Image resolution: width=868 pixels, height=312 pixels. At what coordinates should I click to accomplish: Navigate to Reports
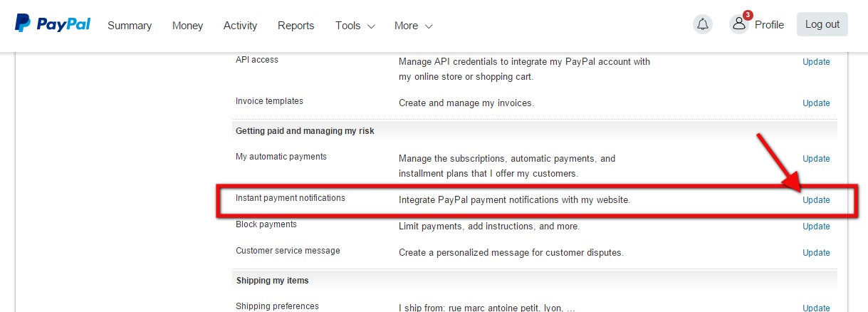point(296,26)
